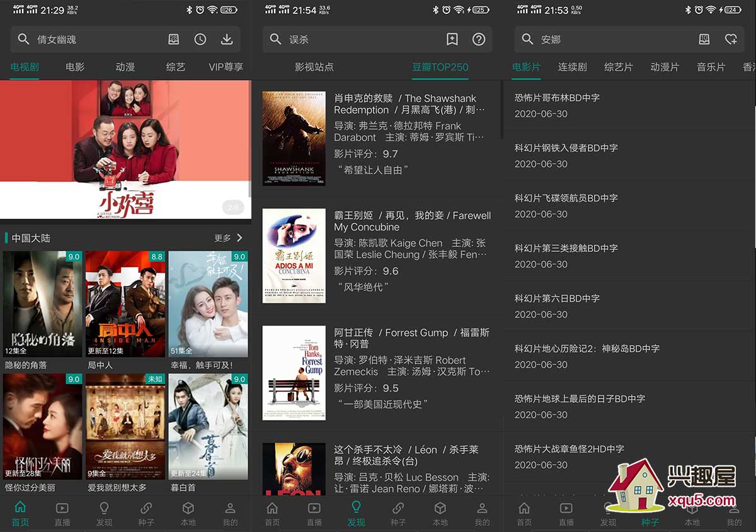The width and height of the screenshot is (756, 532).
Task: Open 我的 in the 误杀 screen's bottom bar
Action: point(482,514)
